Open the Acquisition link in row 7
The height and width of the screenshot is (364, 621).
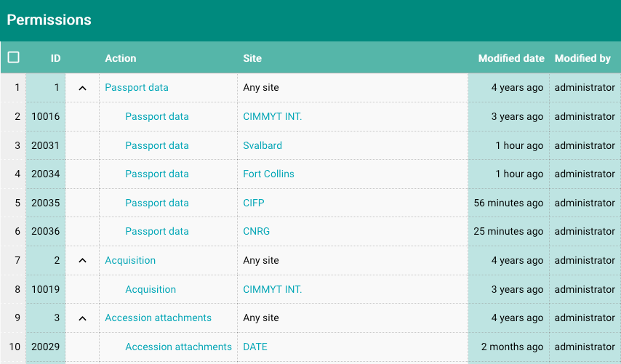pos(130,260)
